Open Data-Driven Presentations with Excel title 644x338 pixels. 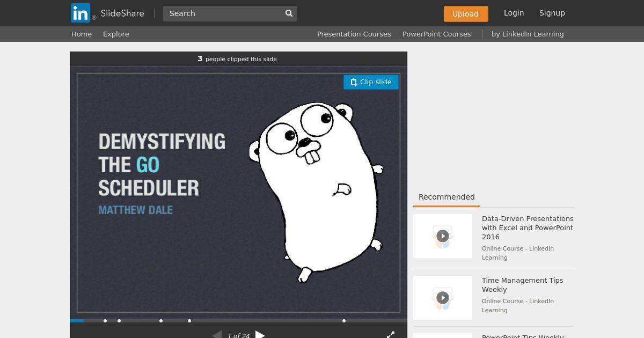[528, 227]
